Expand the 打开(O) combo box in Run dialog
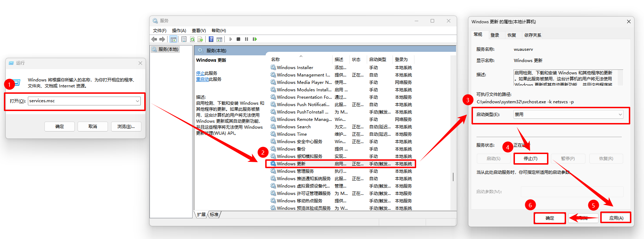Viewport: 644px width, 239px height. coord(138,101)
